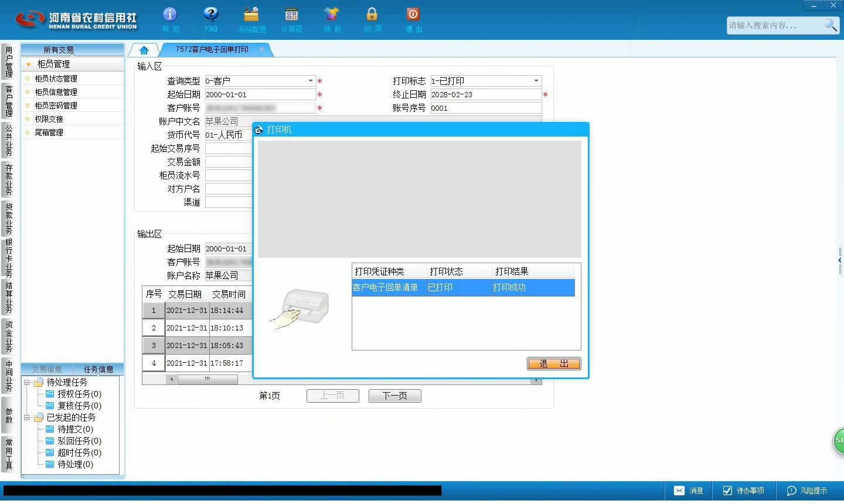Switch to 交易信息 tab

(x=47, y=369)
